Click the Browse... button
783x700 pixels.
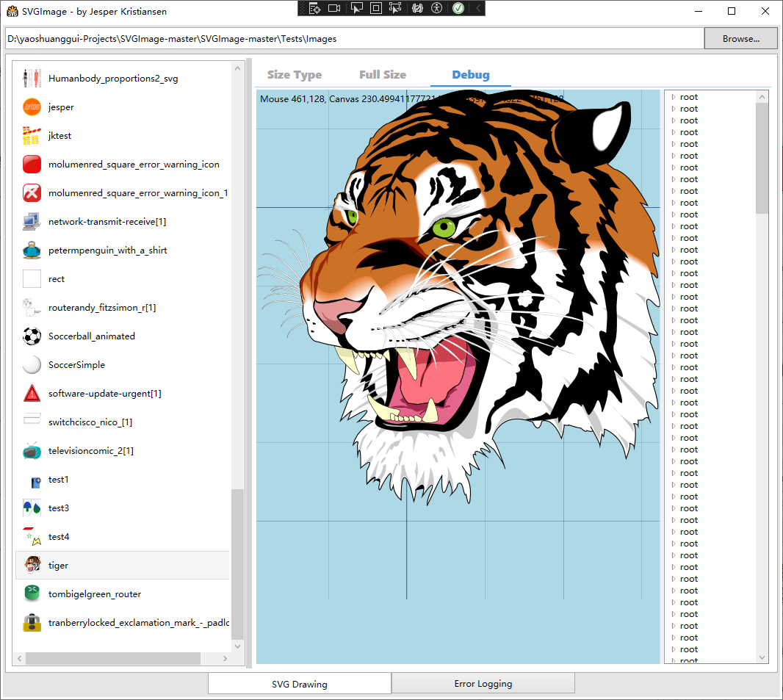[x=740, y=39]
